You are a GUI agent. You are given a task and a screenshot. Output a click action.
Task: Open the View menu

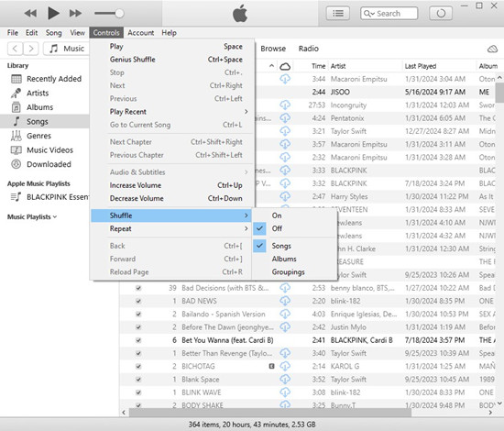(78, 33)
